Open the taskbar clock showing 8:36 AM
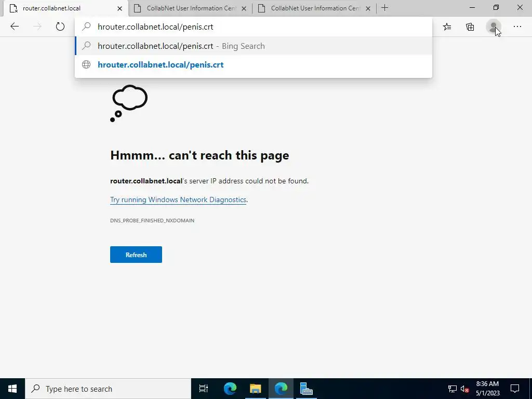Image resolution: width=532 pixels, height=399 pixels. coord(487,389)
